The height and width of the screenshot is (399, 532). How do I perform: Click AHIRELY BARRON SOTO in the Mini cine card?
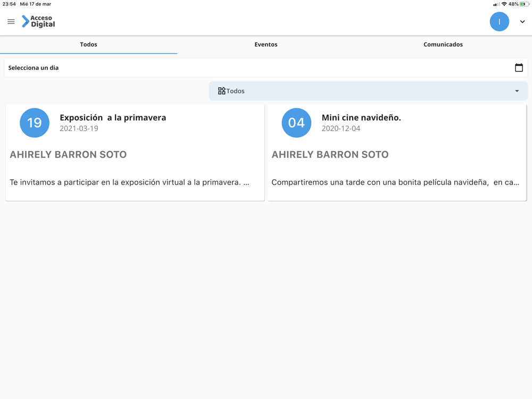tap(330, 154)
